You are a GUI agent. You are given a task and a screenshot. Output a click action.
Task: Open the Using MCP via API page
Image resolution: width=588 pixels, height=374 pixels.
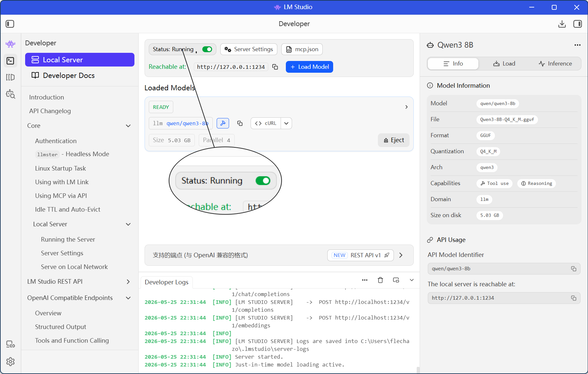click(x=61, y=196)
